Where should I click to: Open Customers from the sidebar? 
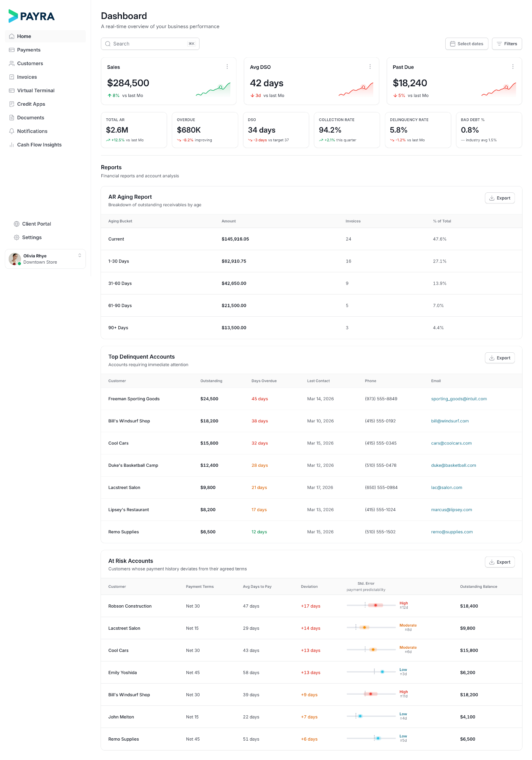pos(46,63)
